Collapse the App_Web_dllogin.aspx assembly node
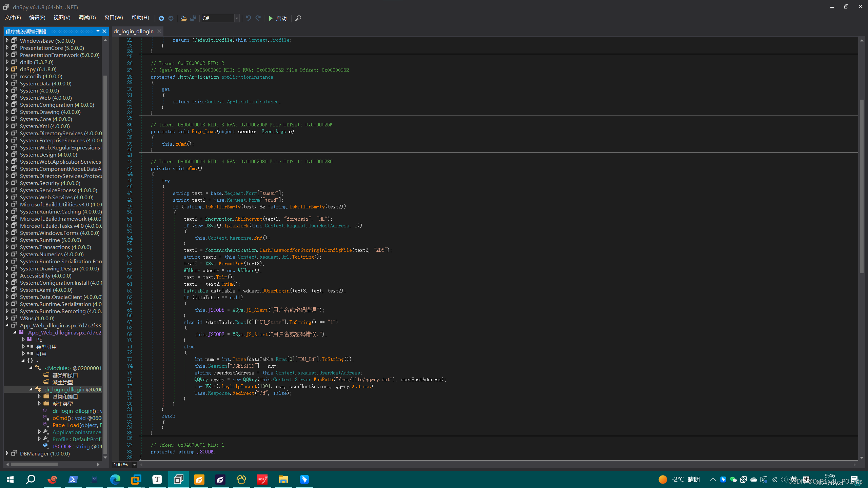This screenshot has width=868, height=488. (7, 325)
